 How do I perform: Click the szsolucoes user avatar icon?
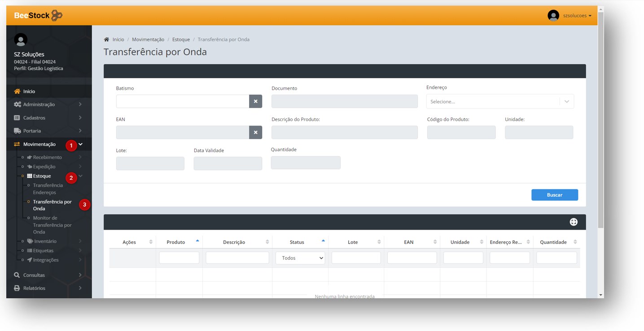[x=553, y=16]
